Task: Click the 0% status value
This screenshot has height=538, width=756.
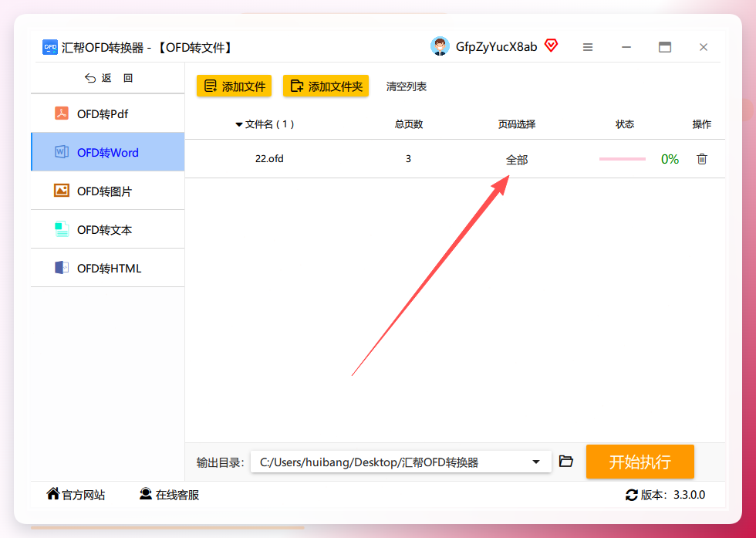Action: point(670,159)
